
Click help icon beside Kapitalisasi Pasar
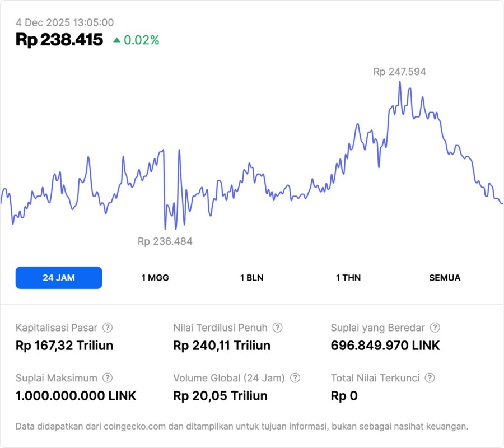coord(108,328)
